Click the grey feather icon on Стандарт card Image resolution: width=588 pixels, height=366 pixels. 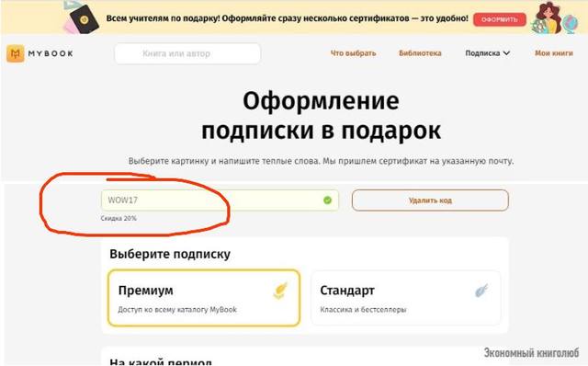481,291
